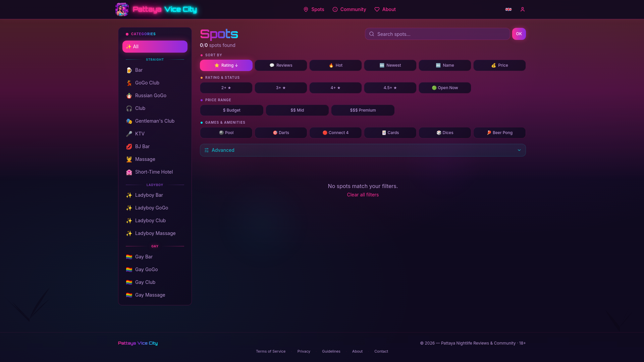Toggle the $$$ Premium price filter
Viewport: 644px width, 362px height.
coord(363,110)
